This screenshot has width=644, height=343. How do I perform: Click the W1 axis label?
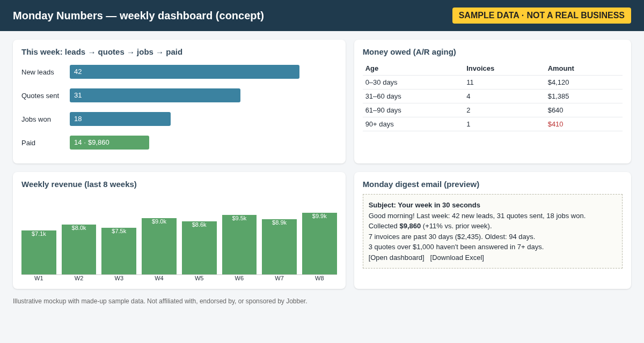(x=39, y=278)
